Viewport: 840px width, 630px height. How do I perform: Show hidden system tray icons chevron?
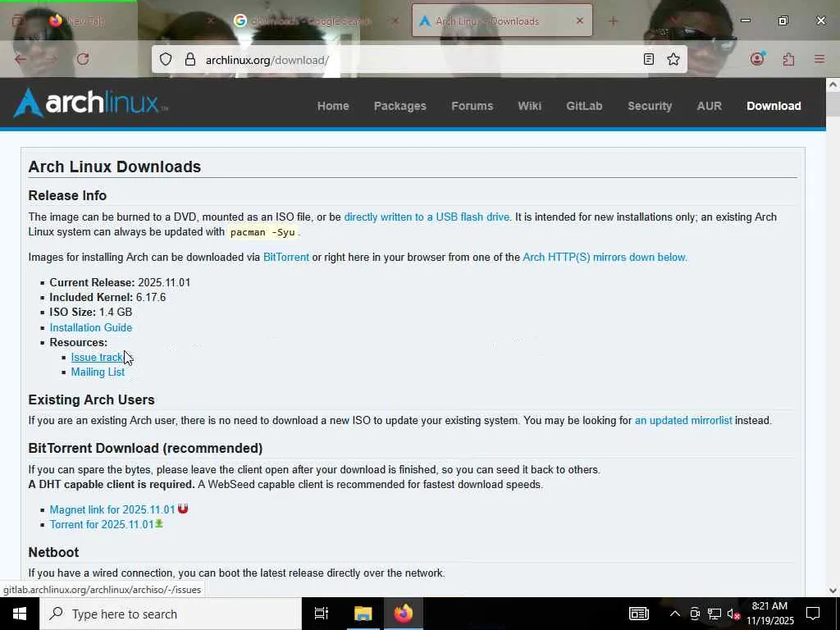675,614
